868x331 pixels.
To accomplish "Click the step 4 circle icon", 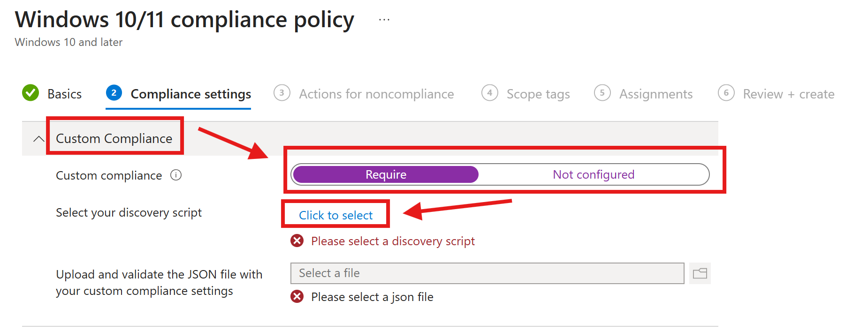I will point(489,93).
